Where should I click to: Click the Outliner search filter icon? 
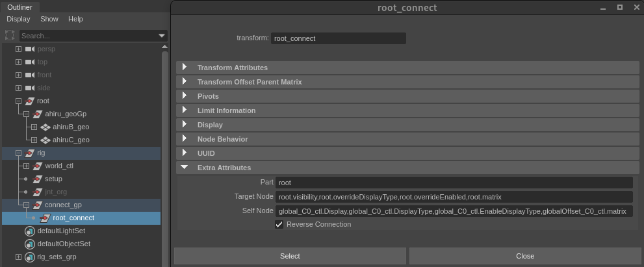pos(10,36)
